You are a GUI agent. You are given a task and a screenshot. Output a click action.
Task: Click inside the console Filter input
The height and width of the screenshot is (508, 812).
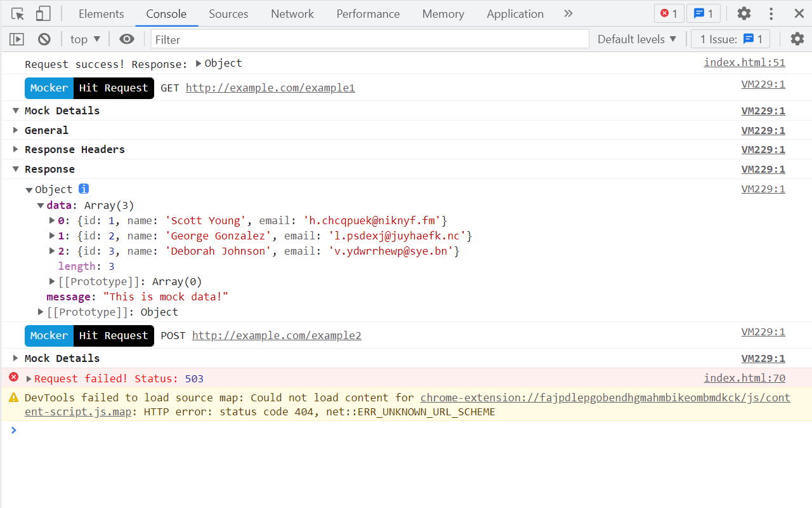pos(368,39)
